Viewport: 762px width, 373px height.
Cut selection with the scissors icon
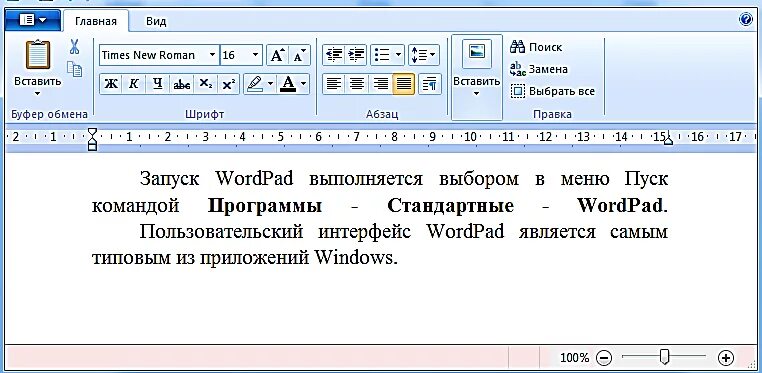tap(74, 47)
